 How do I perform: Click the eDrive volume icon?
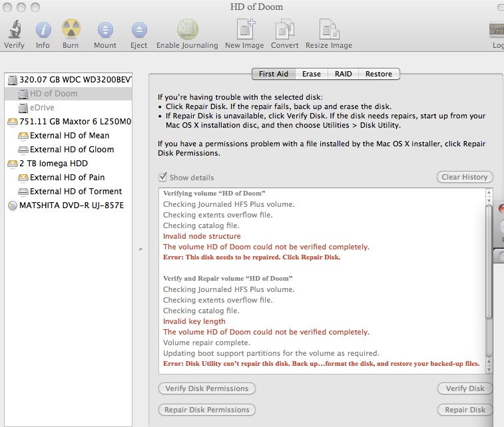pyautogui.click(x=23, y=108)
